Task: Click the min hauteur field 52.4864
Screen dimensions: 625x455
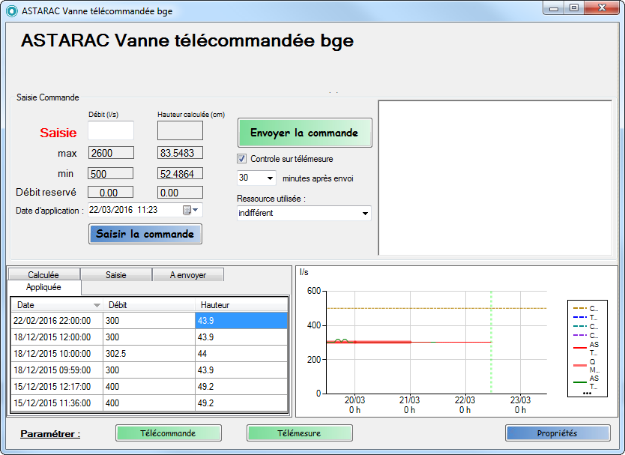Action: pyautogui.click(x=180, y=174)
